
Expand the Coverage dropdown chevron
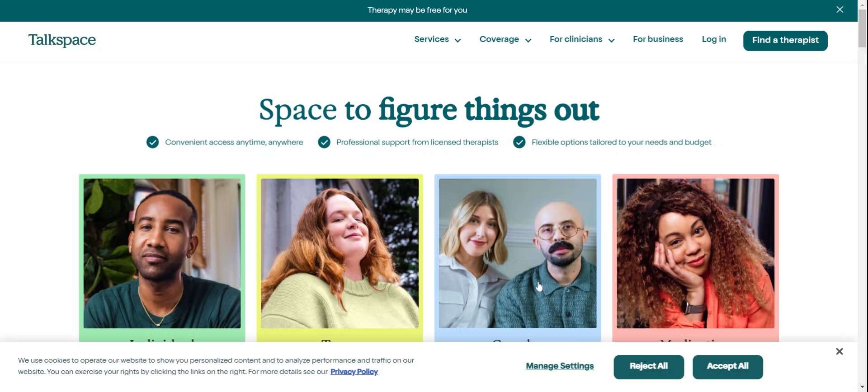point(528,41)
